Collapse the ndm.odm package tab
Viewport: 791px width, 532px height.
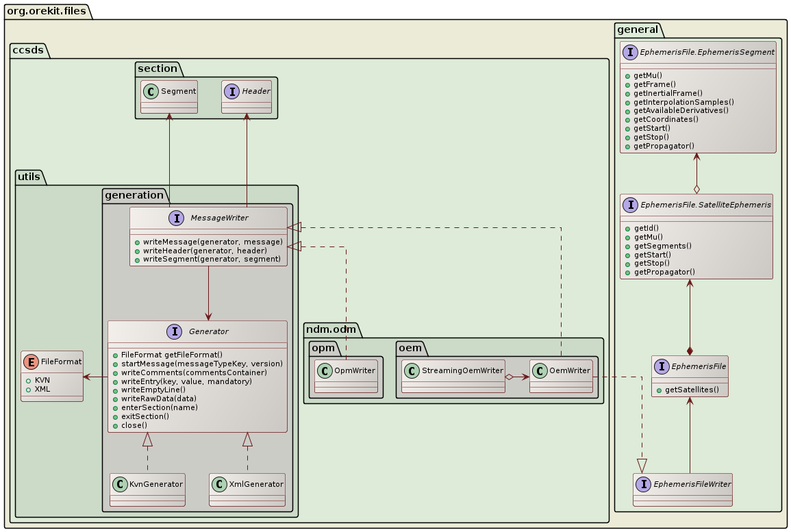coord(331,329)
